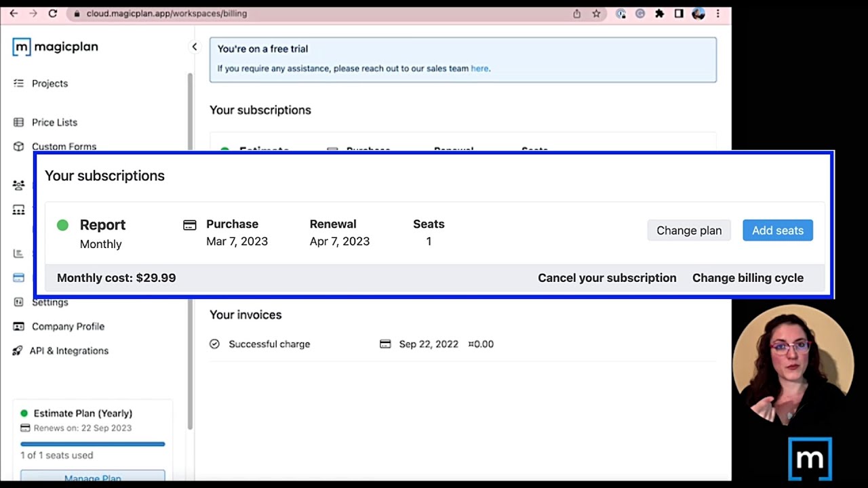Click Change billing cycle
This screenshot has height=488, width=868.
(x=748, y=278)
